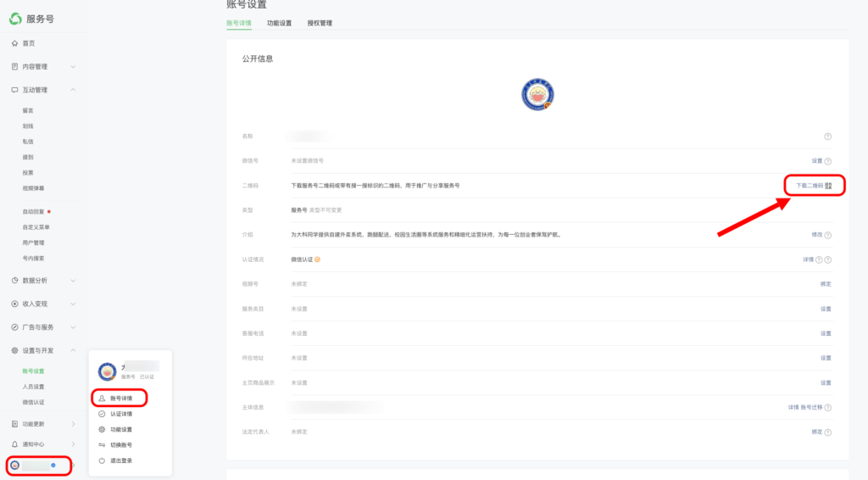This screenshot has height=480, width=868.
Task: Click help icon in 法定代表人 row
Action: point(827,432)
